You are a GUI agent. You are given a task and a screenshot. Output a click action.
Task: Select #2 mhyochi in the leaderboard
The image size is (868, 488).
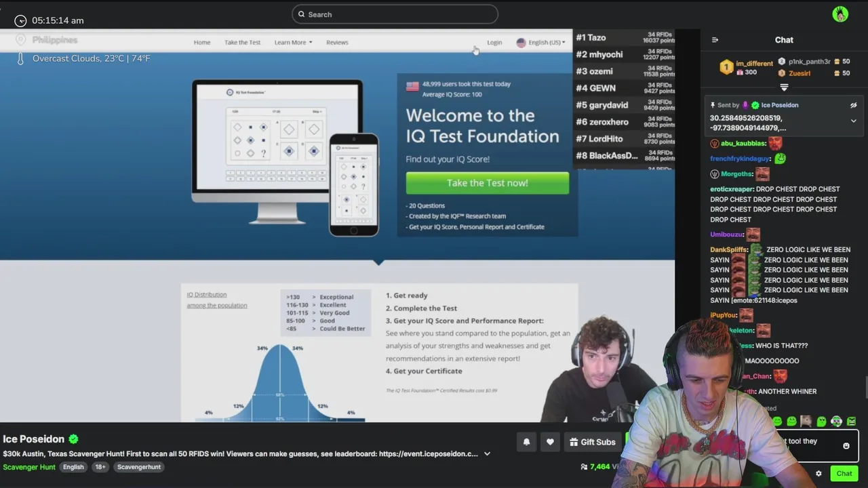625,55
